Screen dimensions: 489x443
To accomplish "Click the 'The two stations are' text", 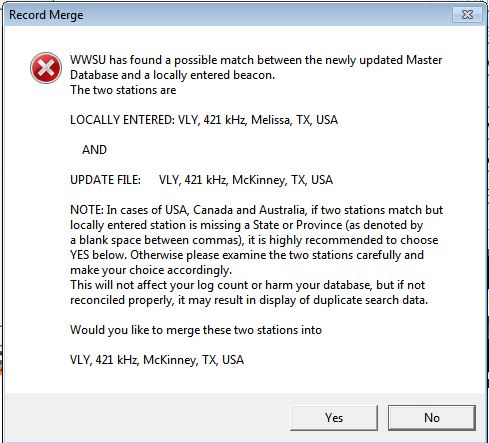I will pos(123,90).
